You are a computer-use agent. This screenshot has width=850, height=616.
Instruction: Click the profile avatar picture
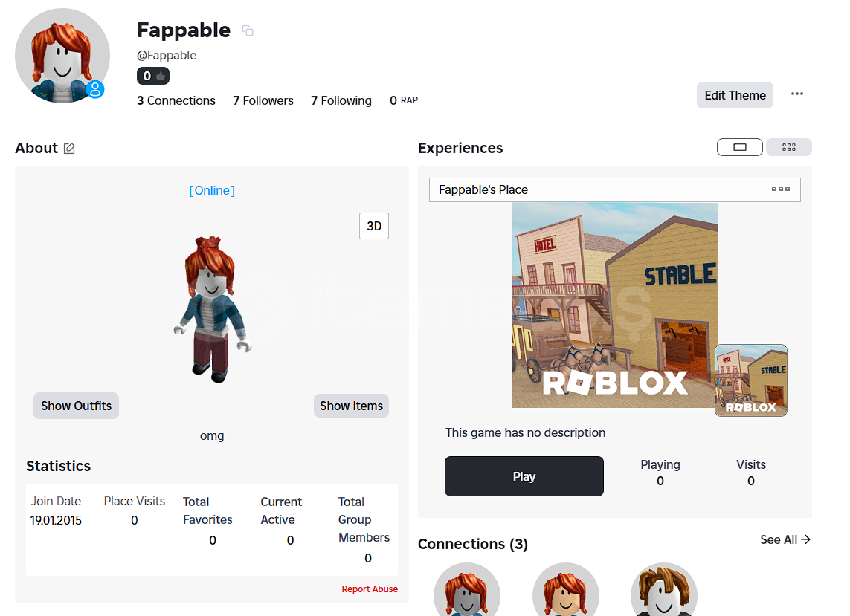(62, 56)
